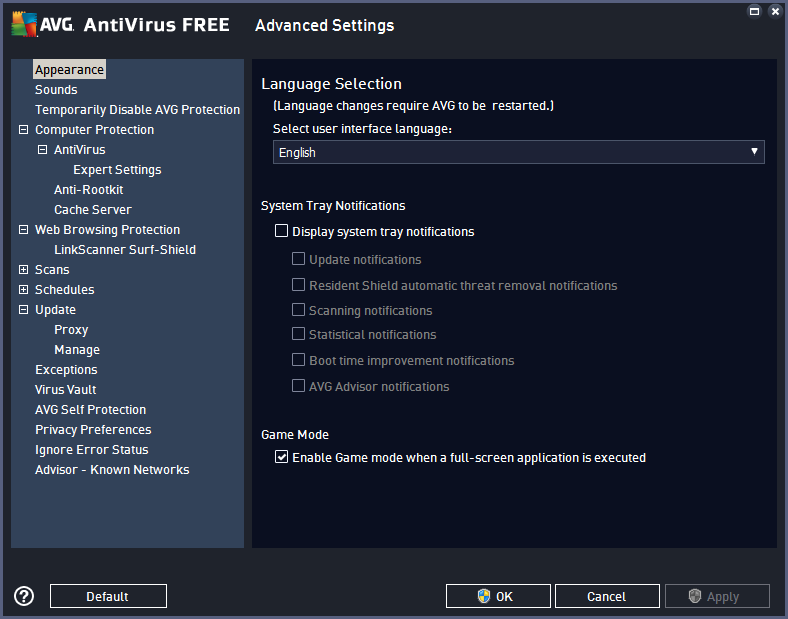Viewport: 788px width, 619px height.
Task: Toggle AVG Advisor notifications checkbox
Action: 299,386
